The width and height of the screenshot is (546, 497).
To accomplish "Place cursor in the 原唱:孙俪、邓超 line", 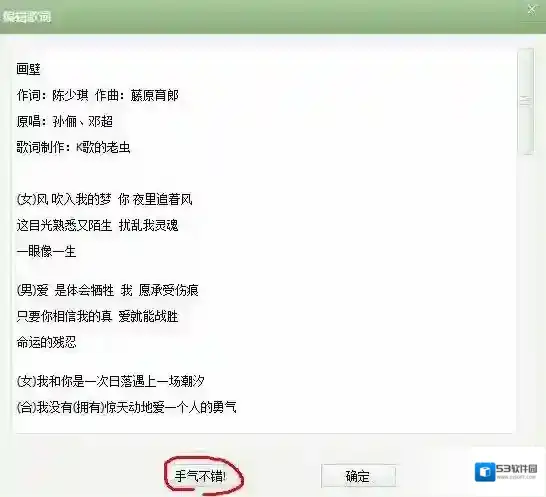I will click(64, 121).
